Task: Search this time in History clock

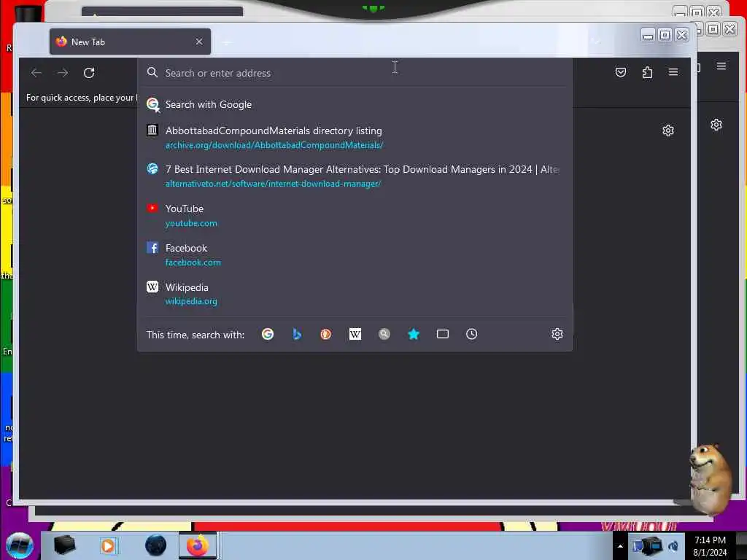Action: click(472, 334)
